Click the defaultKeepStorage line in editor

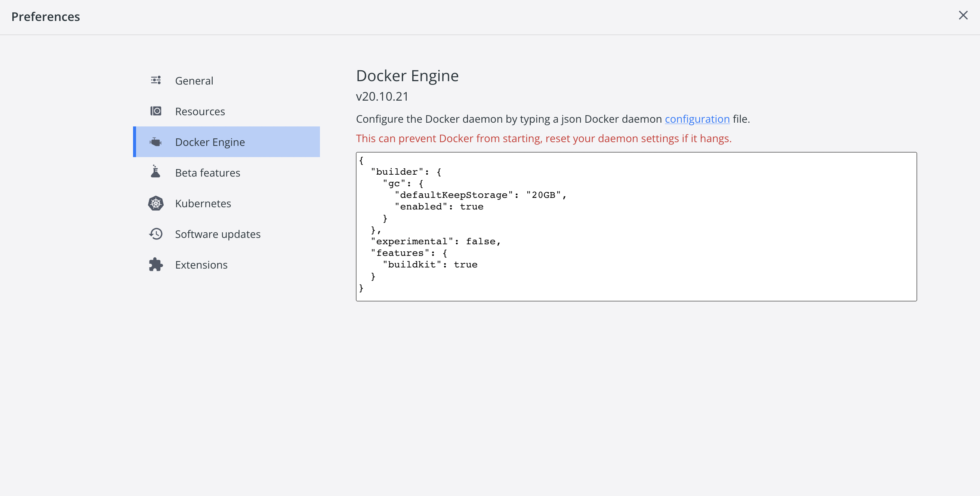[x=480, y=195]
